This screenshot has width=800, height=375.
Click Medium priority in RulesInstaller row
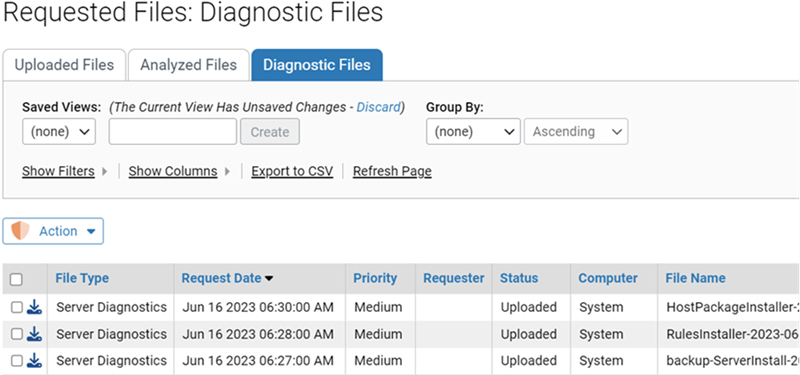pyautogui.click(x=378, y=334)
